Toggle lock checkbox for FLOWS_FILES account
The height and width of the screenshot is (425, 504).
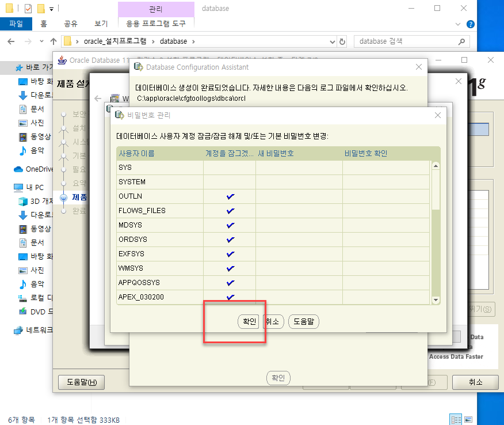point(230,211)
